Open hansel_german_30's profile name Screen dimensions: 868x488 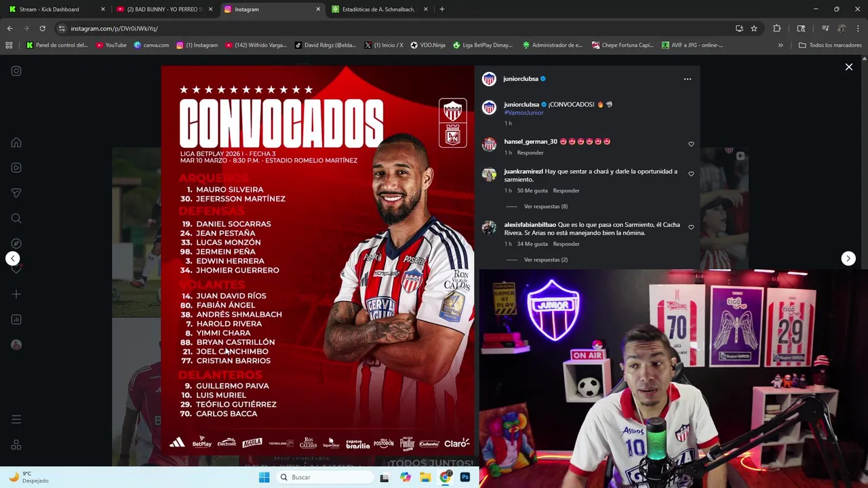pos(531,142)
